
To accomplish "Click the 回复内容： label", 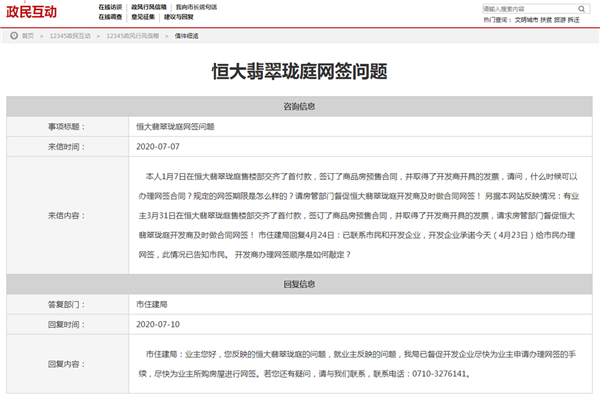I will (x=66, y=364).
